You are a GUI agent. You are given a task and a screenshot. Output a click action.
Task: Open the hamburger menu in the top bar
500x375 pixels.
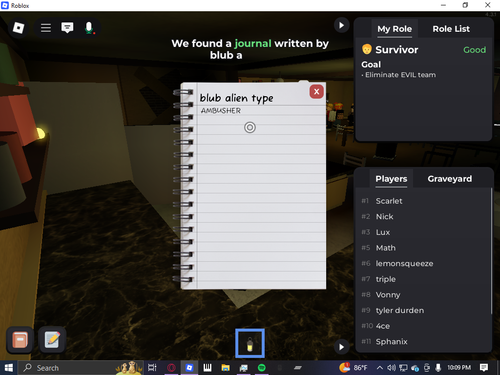[46, 28]
